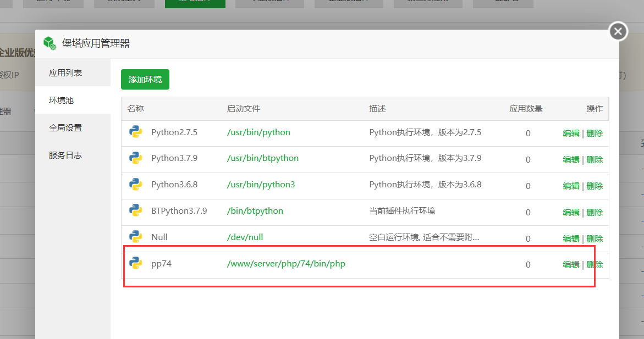Click the 描述 column header
Image resolution: width=644 pixels, height=339 pixels.
377,108
